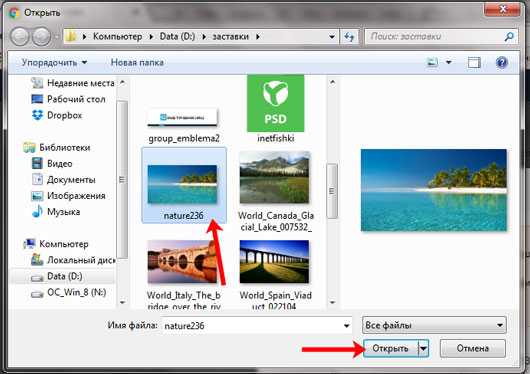
Task: Click the large preview image of beach
Action: coord(434,190)
